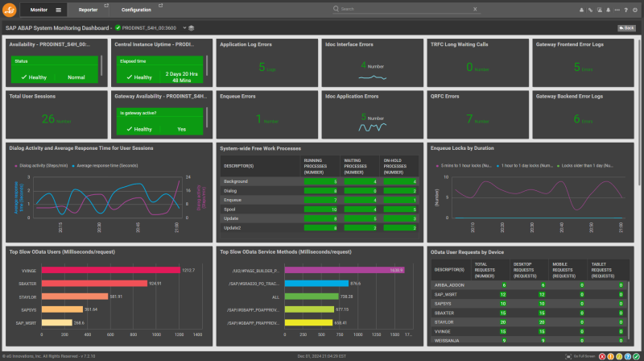Open the Monitor hamburger menu icon
This screenshot has height=361, width=644.
(58, 10)
